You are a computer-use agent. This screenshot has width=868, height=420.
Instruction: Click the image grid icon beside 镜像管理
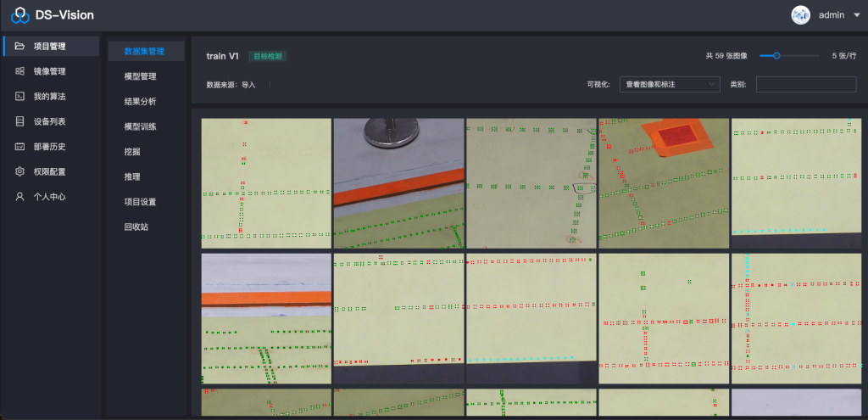point(20,71)
